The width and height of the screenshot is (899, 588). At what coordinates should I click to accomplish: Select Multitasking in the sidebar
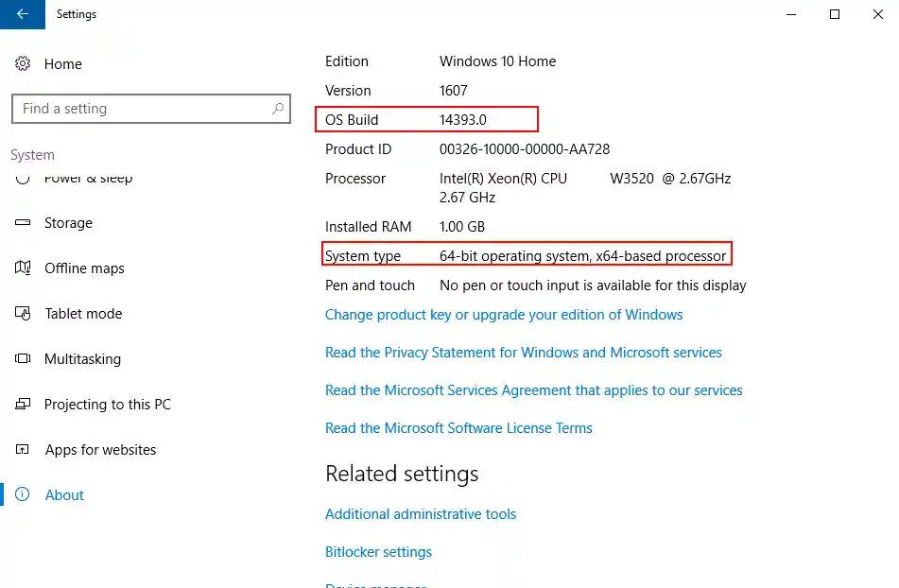click(82, 359)
